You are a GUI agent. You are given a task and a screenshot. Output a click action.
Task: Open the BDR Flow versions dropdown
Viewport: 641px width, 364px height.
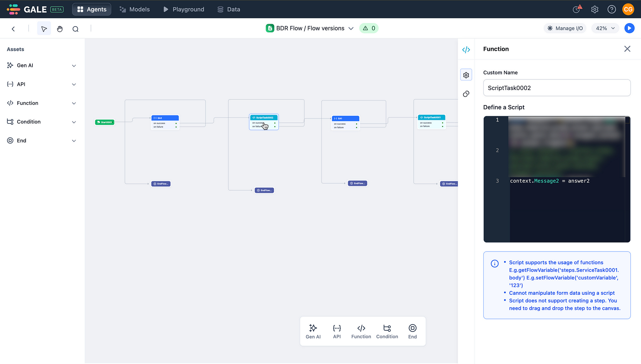(x=351, y=28)
